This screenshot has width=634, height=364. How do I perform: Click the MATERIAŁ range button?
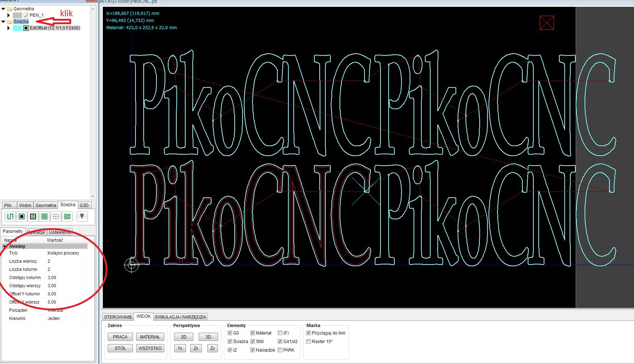[150, 337]
